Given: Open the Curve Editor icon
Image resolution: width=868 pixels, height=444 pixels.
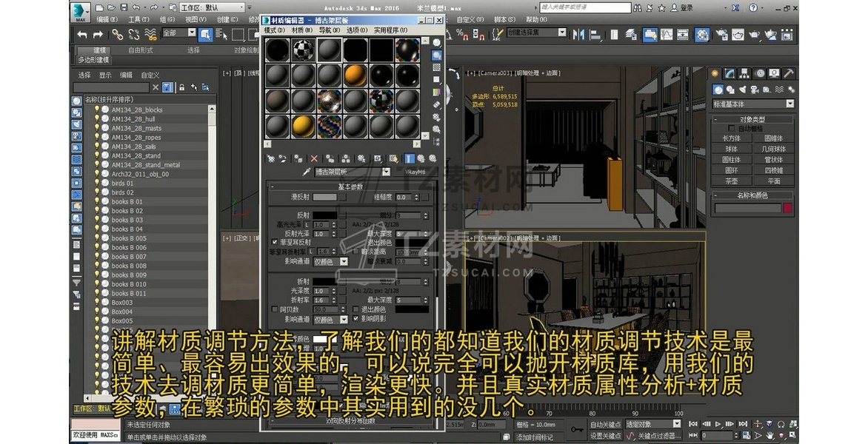Looking at the screenshot, I should (x=667, y=35).
